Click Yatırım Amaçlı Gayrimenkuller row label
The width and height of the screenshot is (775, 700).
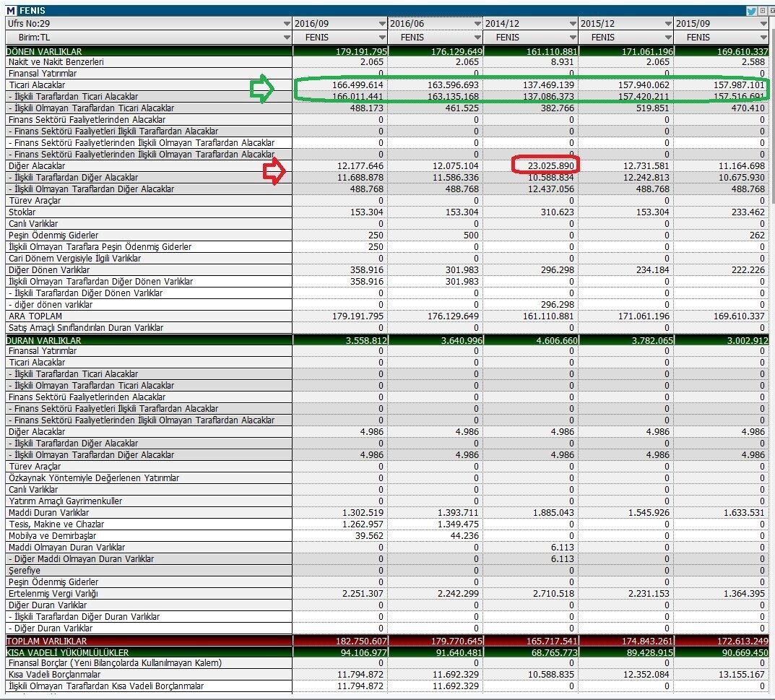(65, 501)
